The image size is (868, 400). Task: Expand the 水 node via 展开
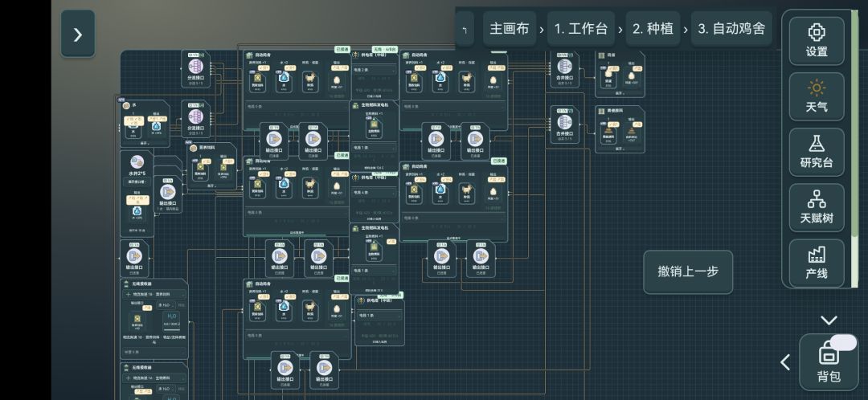[x=145, y=142]
